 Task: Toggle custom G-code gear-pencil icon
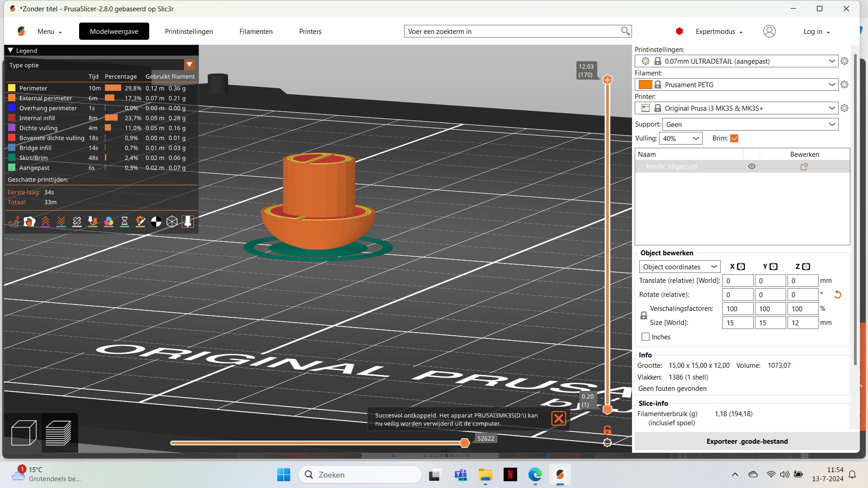pos(140,221)
